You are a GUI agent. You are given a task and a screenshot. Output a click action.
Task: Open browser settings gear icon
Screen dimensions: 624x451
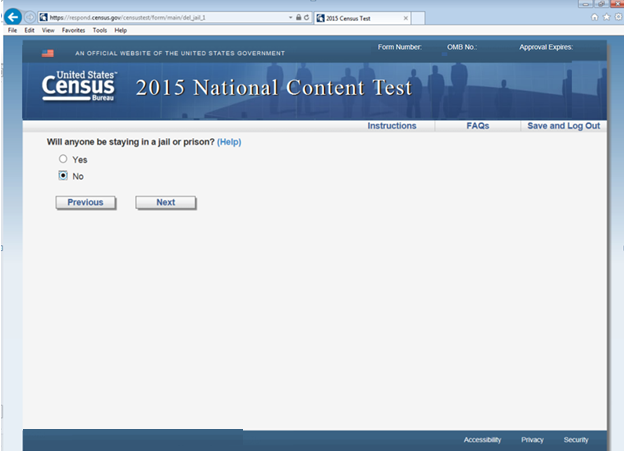pyautogui.click(x=618, y=17)
